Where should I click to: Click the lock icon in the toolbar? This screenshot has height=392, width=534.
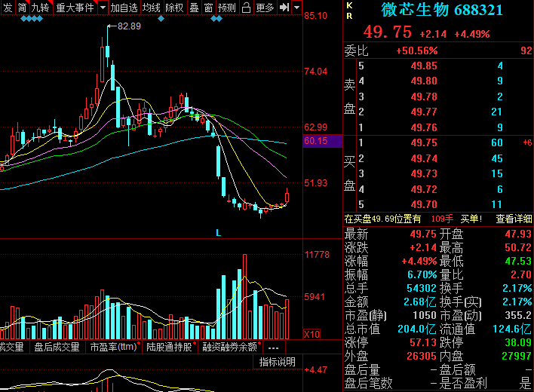coord(246,8)
